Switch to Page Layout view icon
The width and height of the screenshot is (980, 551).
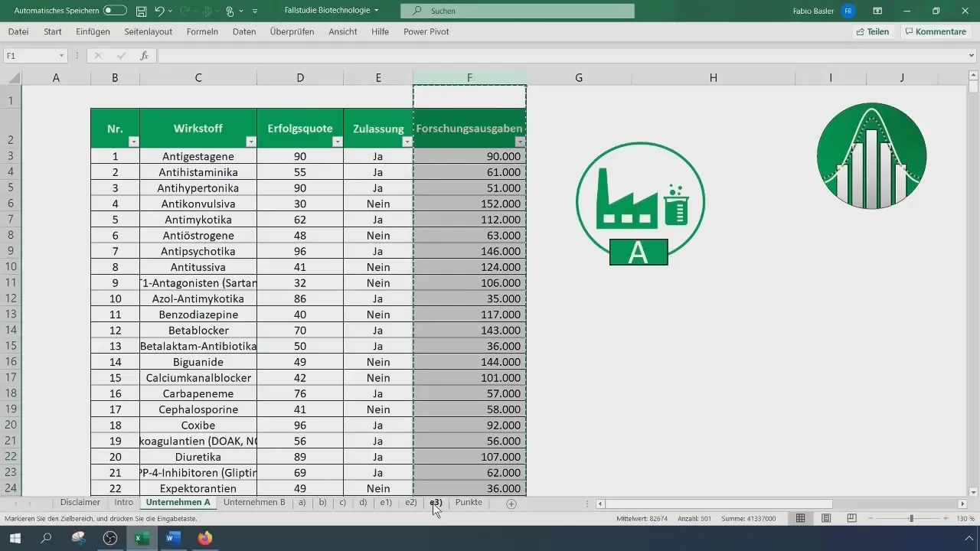click(x=826, y=518)
